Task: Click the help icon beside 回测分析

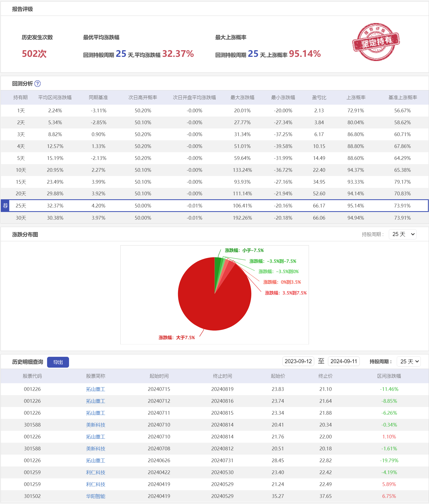Action: tap(38, 84)
